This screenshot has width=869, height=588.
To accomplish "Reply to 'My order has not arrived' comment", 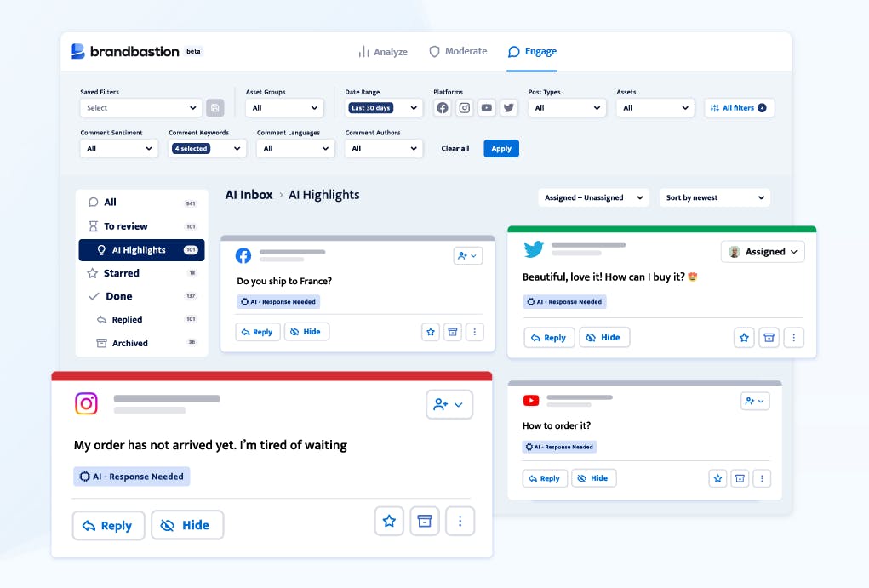I will (109, 525).
